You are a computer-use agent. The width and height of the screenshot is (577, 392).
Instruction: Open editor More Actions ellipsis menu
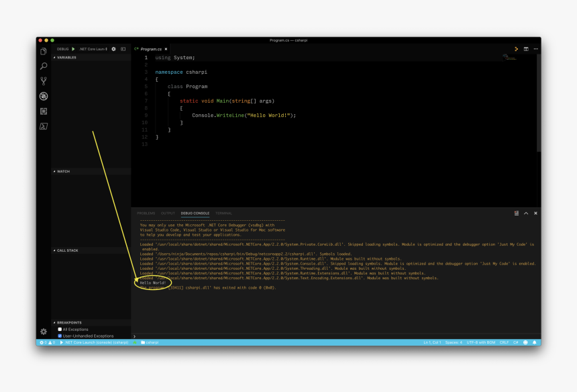pos(536,49)
